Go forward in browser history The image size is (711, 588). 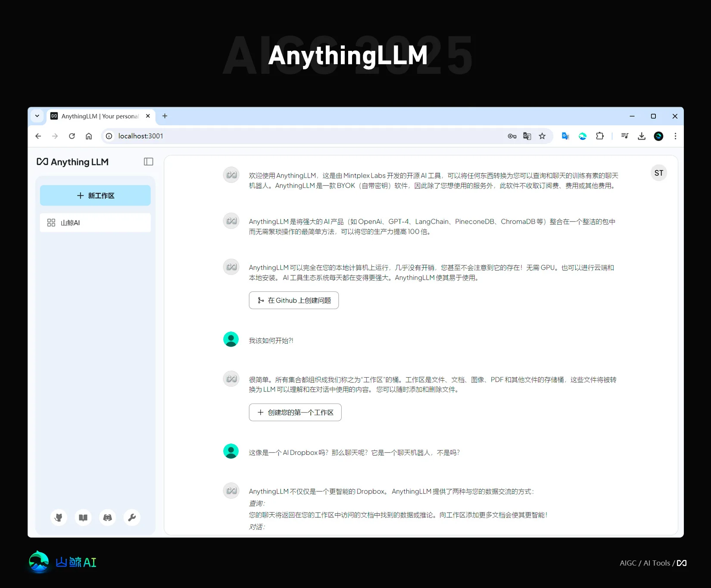coord(55,136)
